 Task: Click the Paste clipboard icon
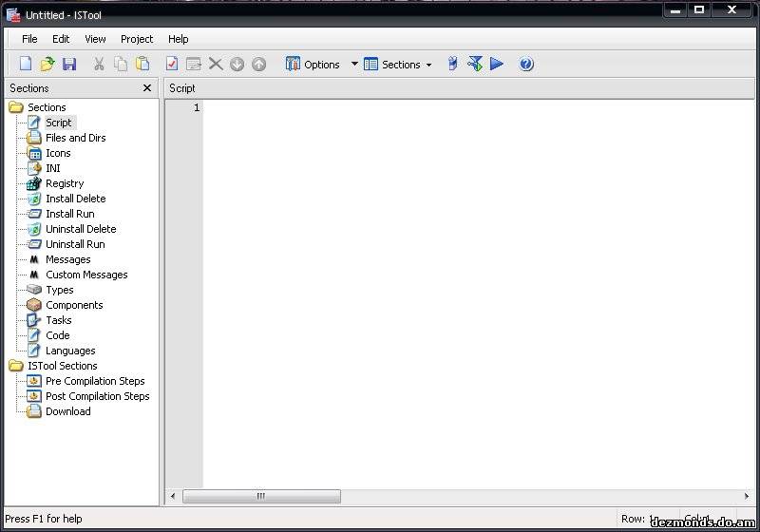tap(142, 65)
